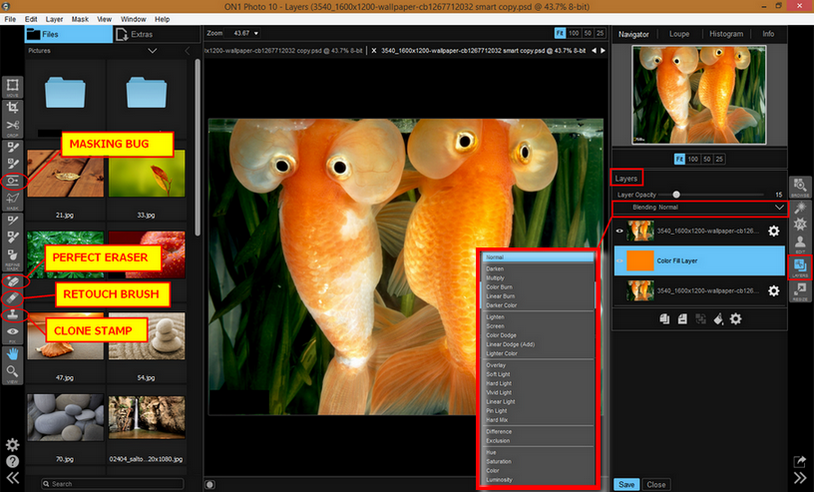
Task: Collapse the browser pane with the arrow beside the Pictures dropdown
Action: 187,51
